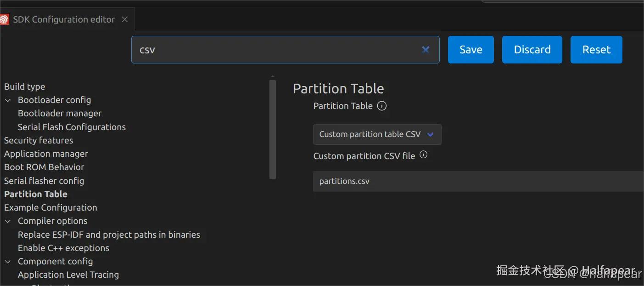644x286 pixels.
Task: Click the configuration search field
Action: coord(275,50)
